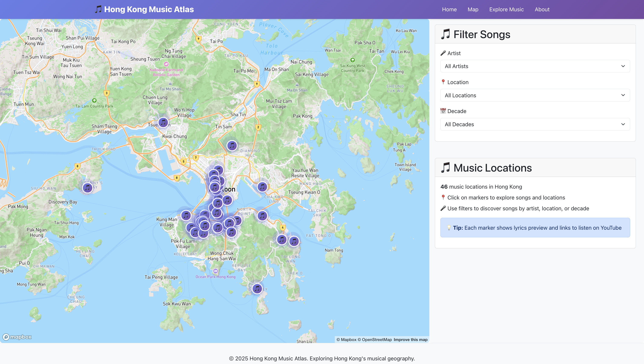Click Ocean Park Hong Kong map label
The width and height of the screenshot is (644, 364).
[x=215, y=277]
